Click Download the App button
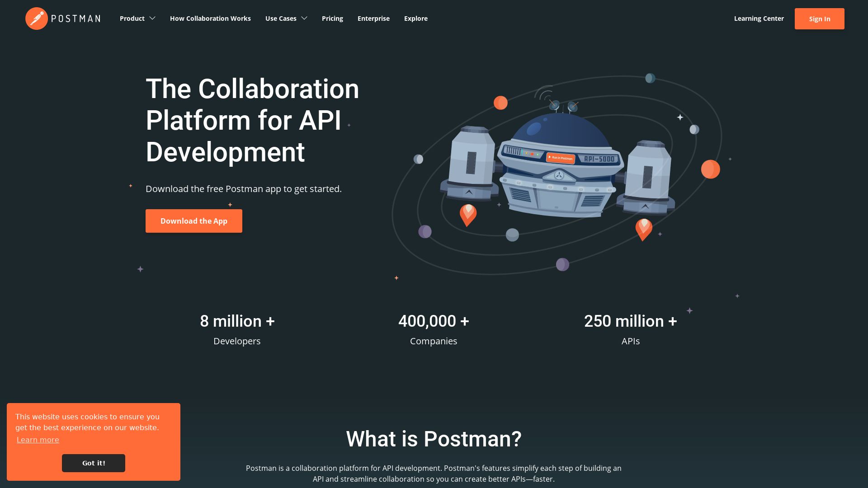Image resolution: width=868 pixels, height=488 pixels. (x=194, y=221)
